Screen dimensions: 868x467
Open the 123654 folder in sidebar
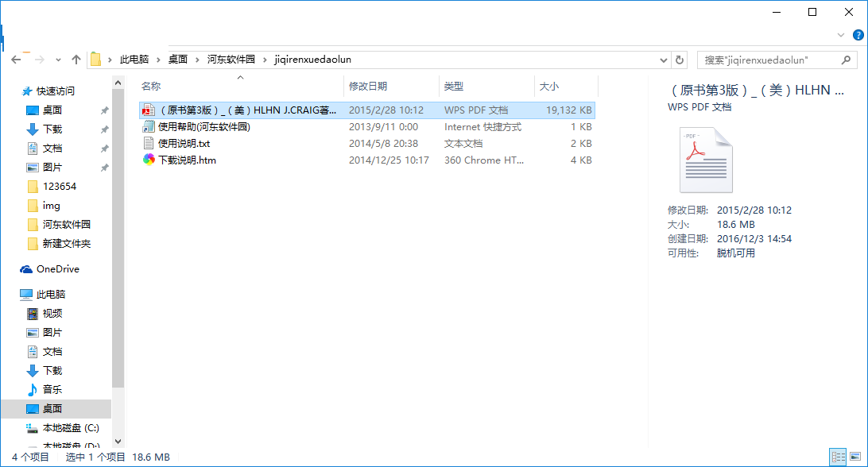[60, 187]
